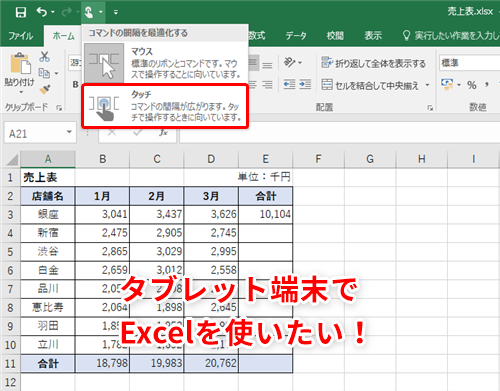Open the Name Box dropdown arrow

click(x=69, y=133)
